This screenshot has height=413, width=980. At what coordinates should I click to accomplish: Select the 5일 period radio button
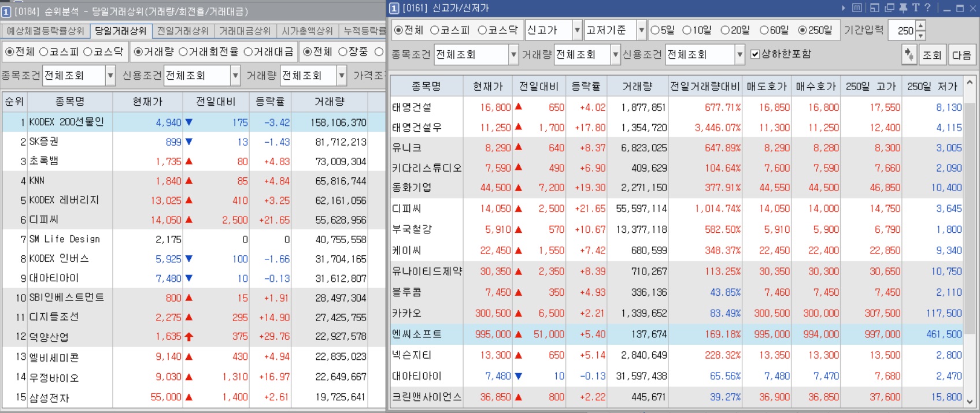pos(655,30)
